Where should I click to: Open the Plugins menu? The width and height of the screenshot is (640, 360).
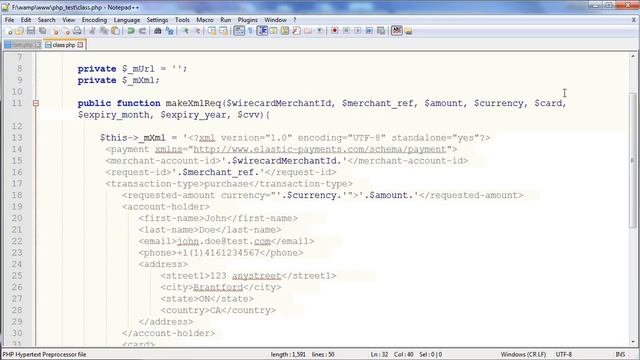(248, 20)
